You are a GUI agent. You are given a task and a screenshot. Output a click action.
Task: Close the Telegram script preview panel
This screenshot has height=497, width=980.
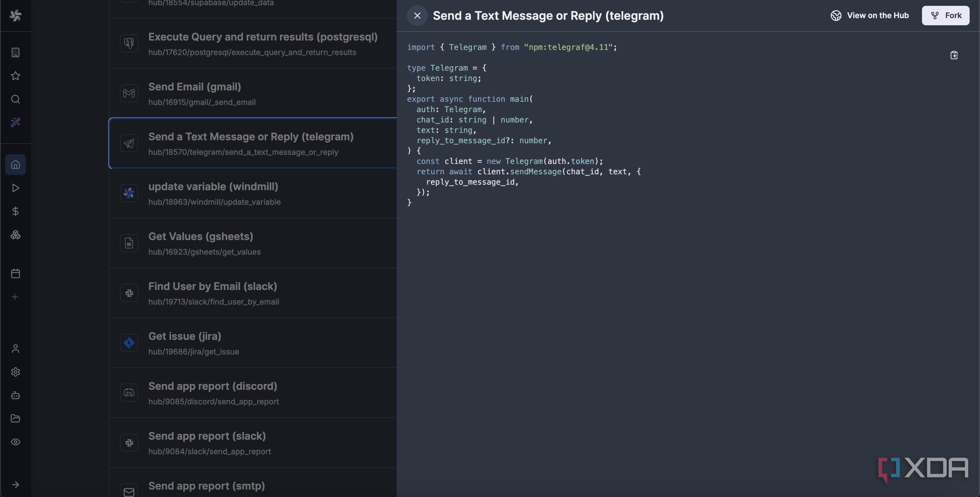tap(417, 16)
